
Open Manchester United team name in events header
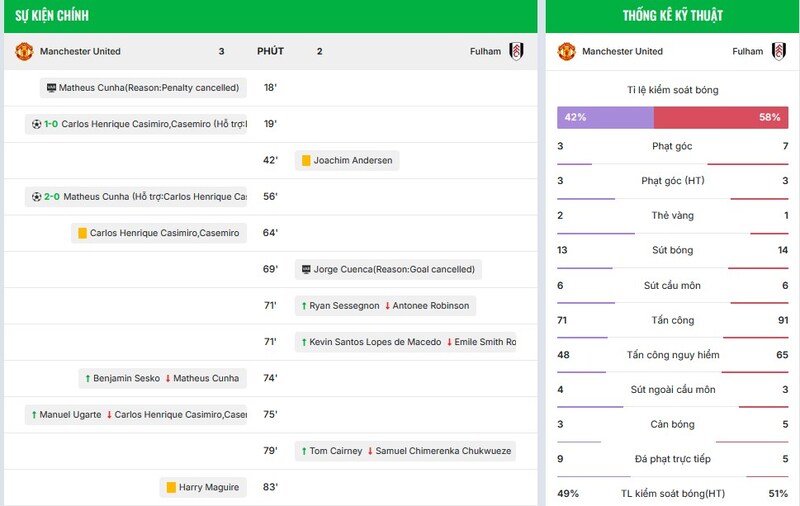[x=80, y=51]
